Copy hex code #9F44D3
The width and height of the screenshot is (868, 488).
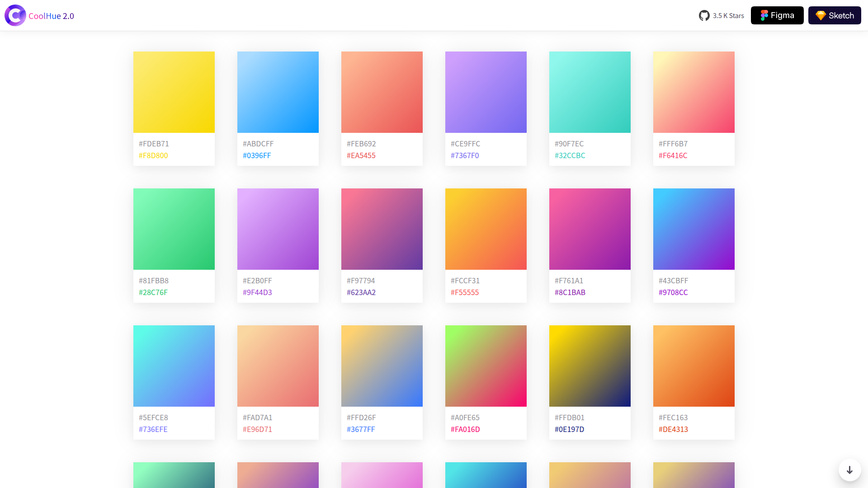click(257, 292)
